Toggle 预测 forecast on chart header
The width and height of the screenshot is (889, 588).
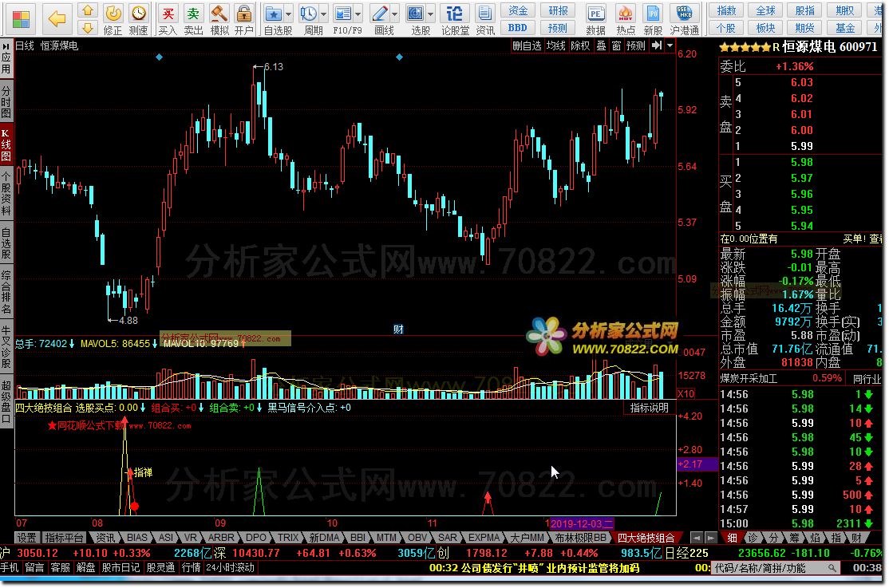click(x=635, y=45)
